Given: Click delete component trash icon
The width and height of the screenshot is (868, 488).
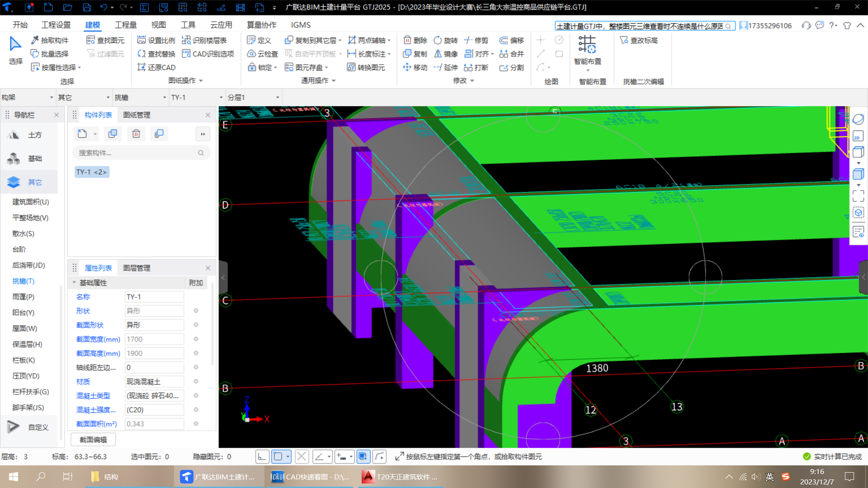Looking at the screenshot, I should (x=136, y=134).
